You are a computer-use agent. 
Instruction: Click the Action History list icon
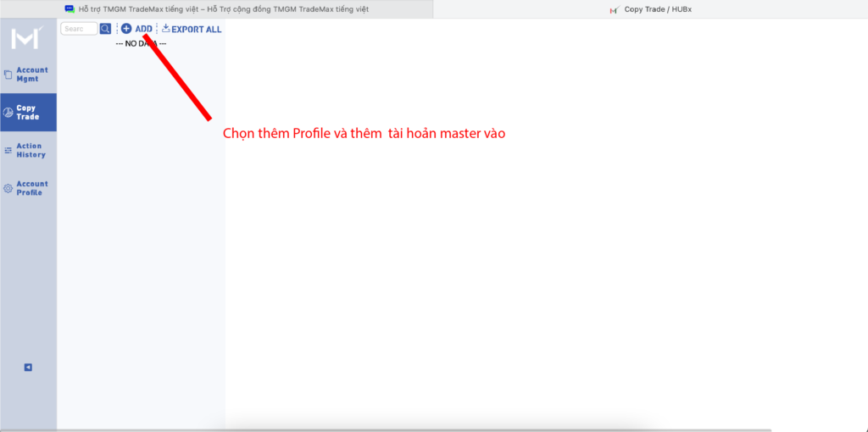(8, 151)
